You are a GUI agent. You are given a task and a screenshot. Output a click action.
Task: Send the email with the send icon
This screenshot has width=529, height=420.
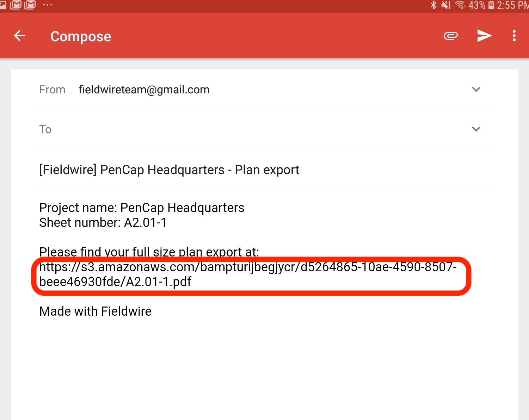coord(484,36)
